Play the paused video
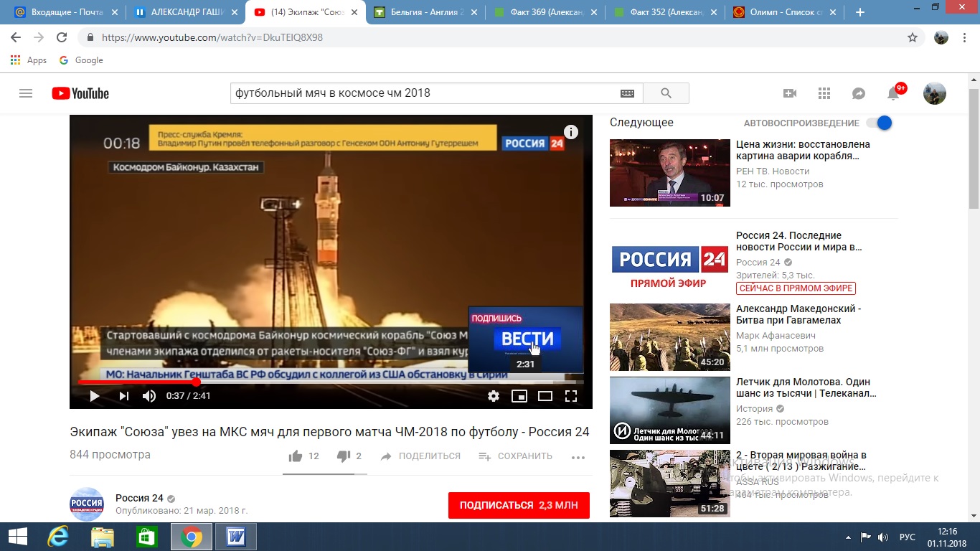Screen dimensions: 980x551 94,395
